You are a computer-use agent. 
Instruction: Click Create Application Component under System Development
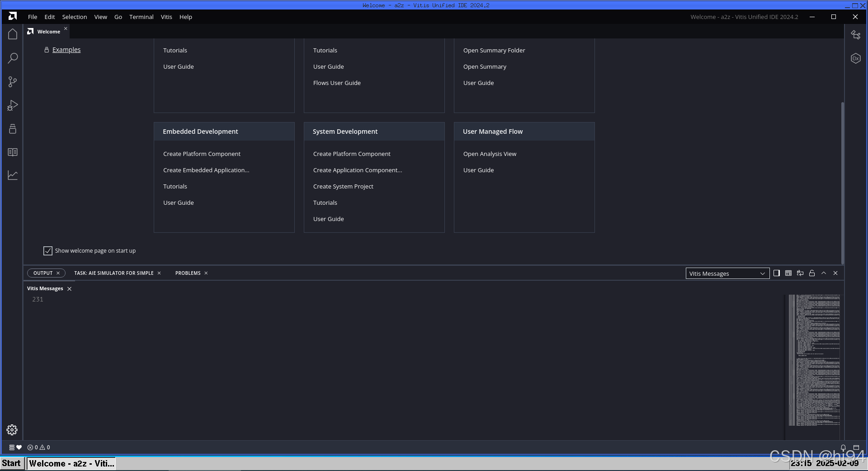point(358,170)
